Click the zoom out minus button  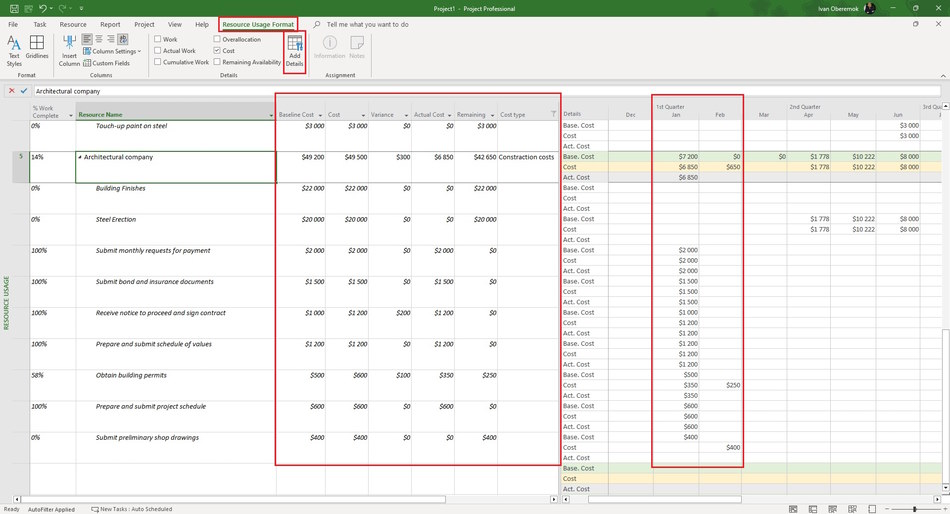tap(887, 509)
